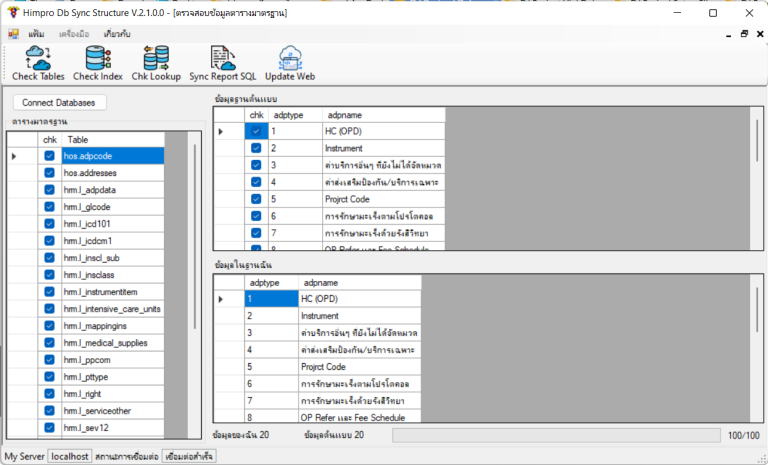Click the Connect Databases button

click(59, 102)
